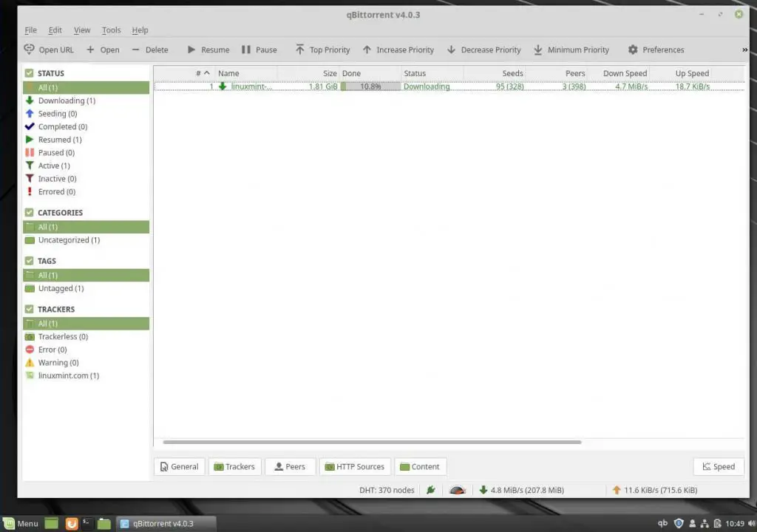Image resolution: width=757 pixels, height=532 pixels.
Task: Delete the selected torrent via toolbar
Action: click(x=150, y=50)
